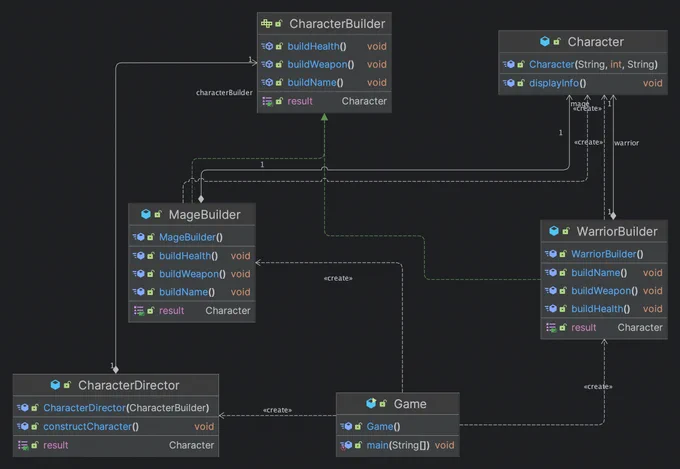Click the method icon beside main(String[])
The width and height of the screenshot is (680, 469).
click(346, 445)
